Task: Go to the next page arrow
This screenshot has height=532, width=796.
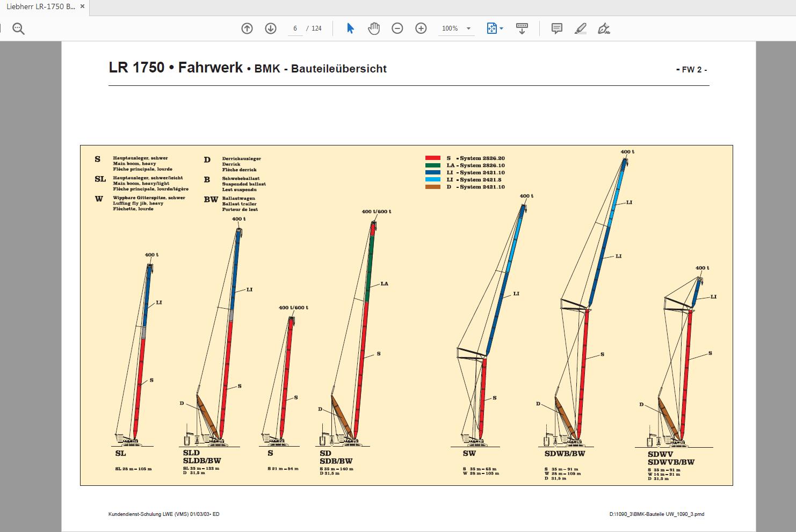Action: click(x=271, y=28)
